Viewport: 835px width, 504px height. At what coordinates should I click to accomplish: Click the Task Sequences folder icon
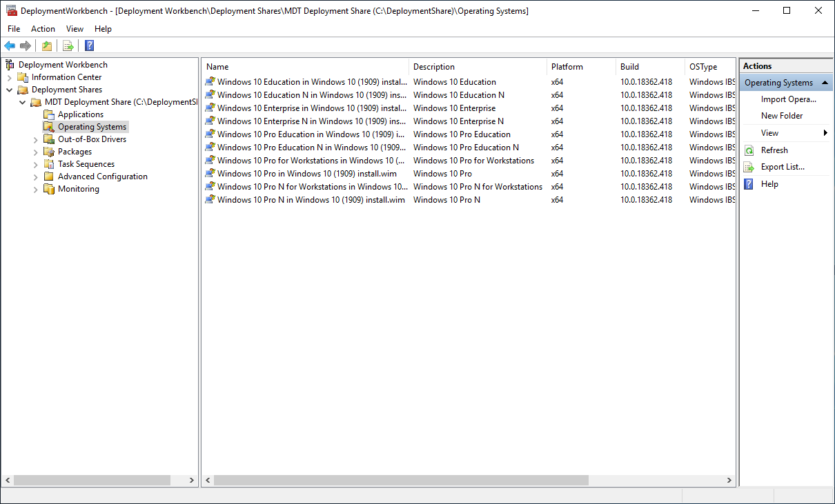48,164
